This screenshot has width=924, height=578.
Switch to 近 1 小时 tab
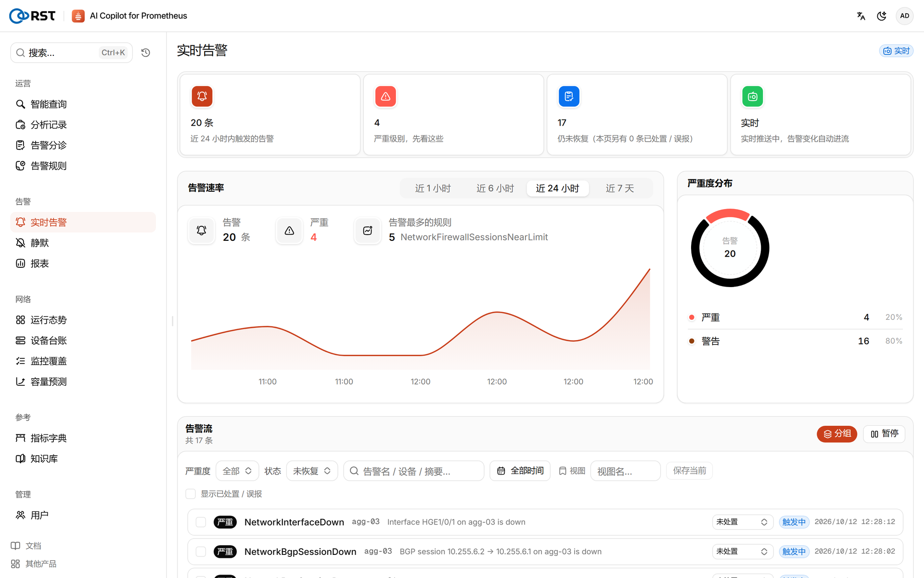pyautogui.click(x=433, y=188)
